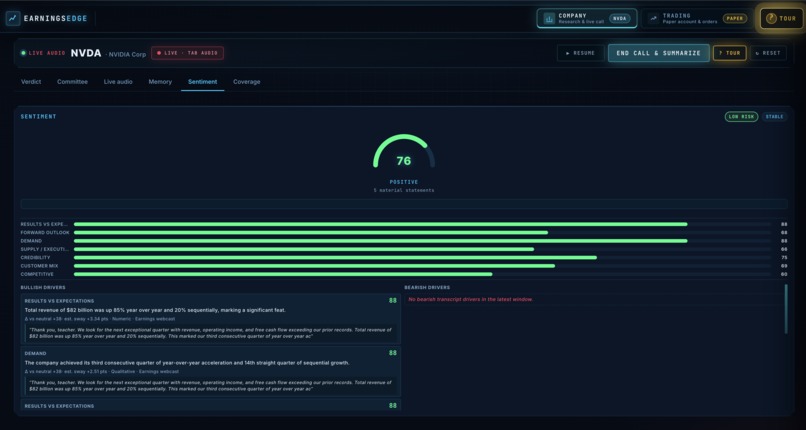
Task: Click End Call & Summarize
Action: (658, 53)
